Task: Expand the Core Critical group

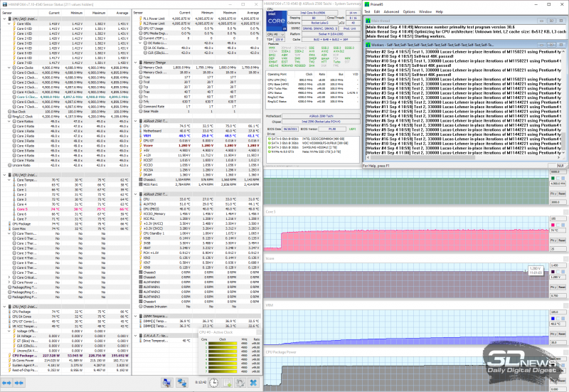Action: [x=9, y=277]
